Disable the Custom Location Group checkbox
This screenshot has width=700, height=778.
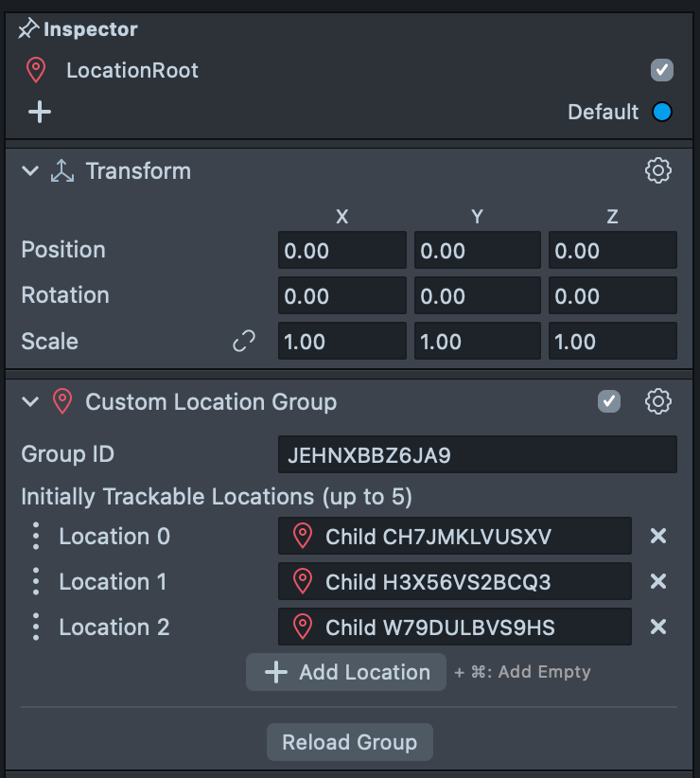pyautogui.click(x=609, y=401)
